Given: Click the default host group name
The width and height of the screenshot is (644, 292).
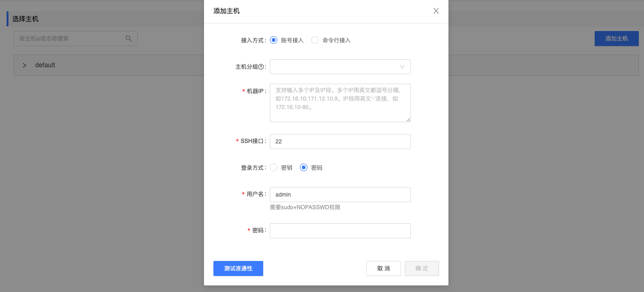Looking at the screenshot, I should tap(45, 65).
